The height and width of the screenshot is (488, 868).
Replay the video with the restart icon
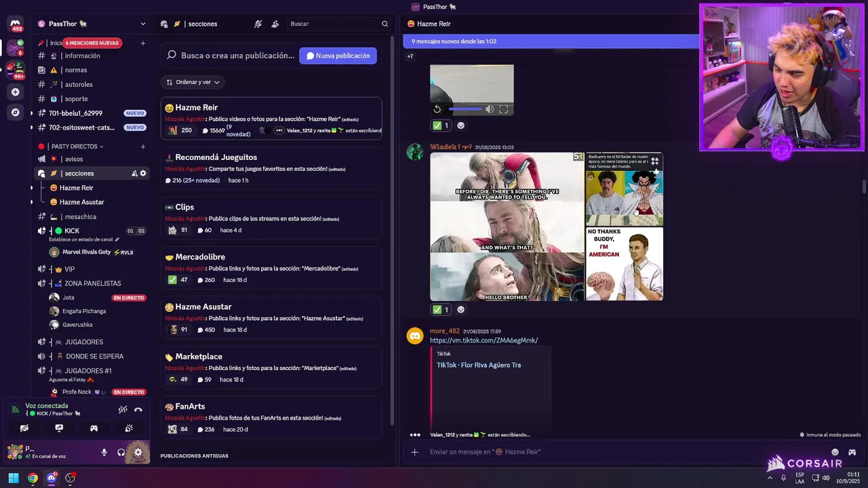coord(437,109)
